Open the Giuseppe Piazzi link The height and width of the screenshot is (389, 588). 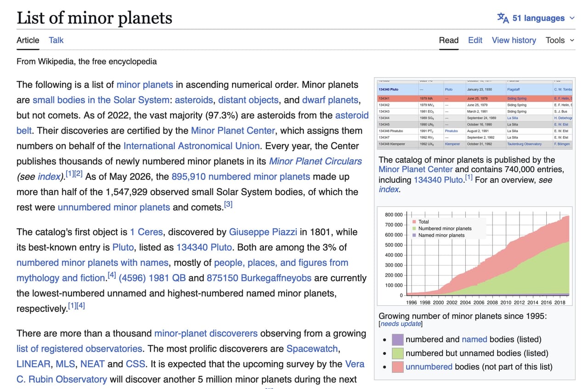point(263,232)
